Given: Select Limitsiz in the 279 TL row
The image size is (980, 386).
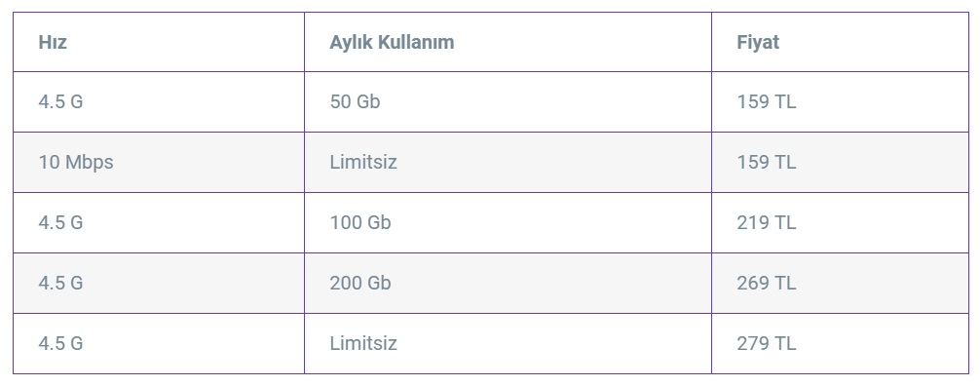Looking at the screenshot, I should [363, 343].
